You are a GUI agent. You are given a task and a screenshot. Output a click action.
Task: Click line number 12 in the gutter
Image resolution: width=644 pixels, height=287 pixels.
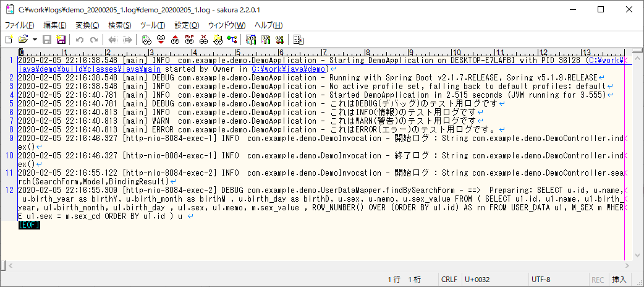[9, 190]
